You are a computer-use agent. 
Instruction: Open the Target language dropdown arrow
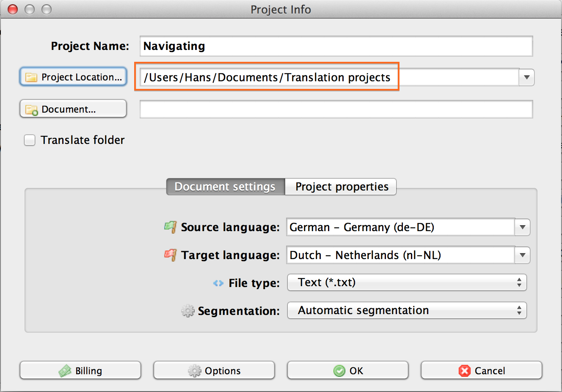522,255
